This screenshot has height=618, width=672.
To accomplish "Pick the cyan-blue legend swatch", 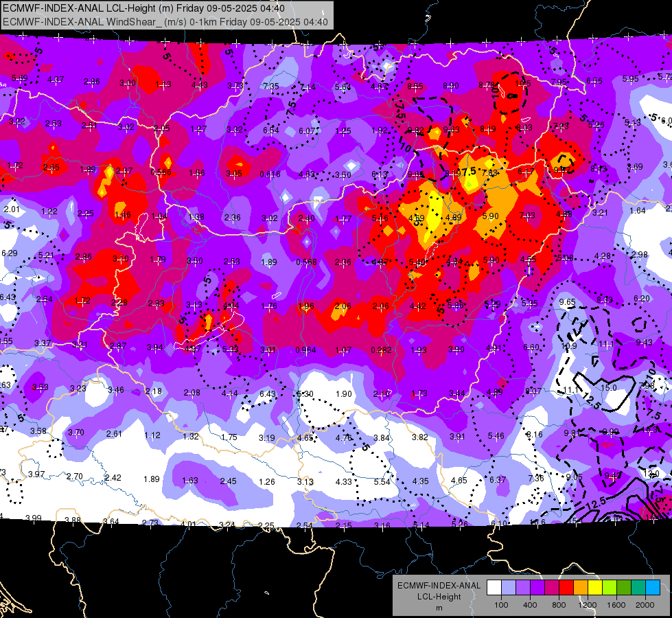I will pos(653,588).
